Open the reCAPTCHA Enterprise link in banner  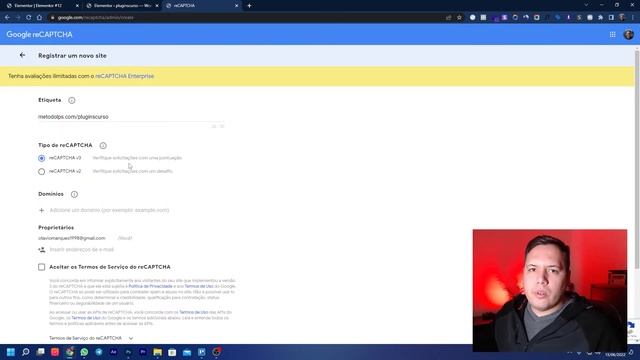[124, 76]
